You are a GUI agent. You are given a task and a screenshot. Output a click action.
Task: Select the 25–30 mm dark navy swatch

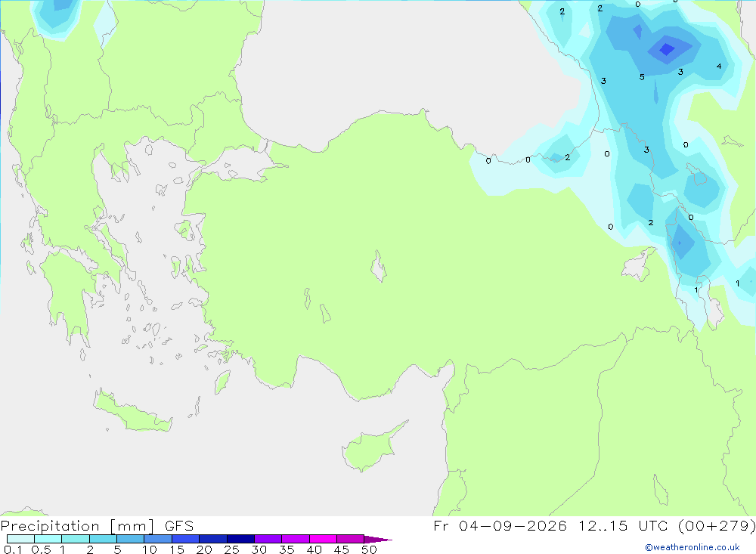240,539
